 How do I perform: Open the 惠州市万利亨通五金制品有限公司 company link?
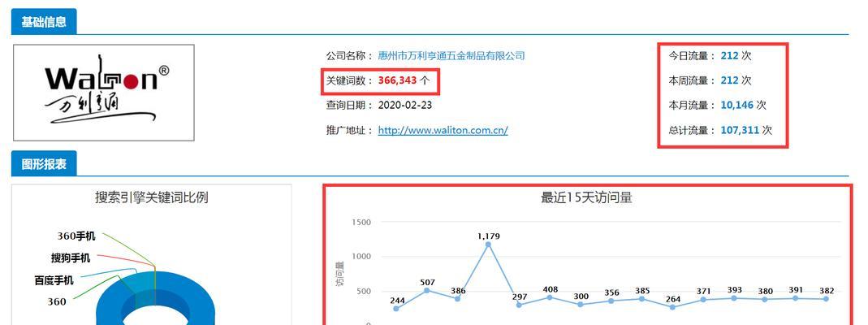451,55
